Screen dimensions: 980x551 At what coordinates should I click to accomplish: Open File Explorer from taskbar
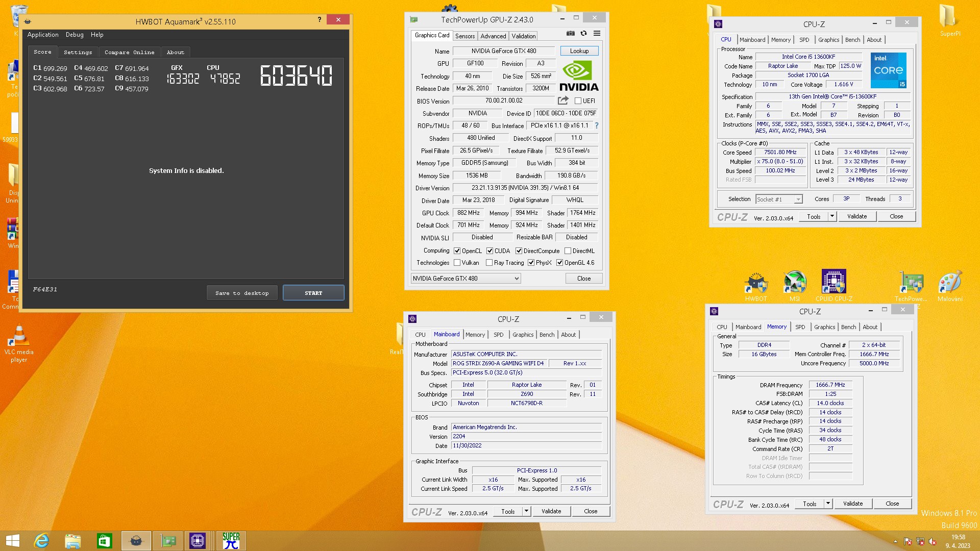72,541
